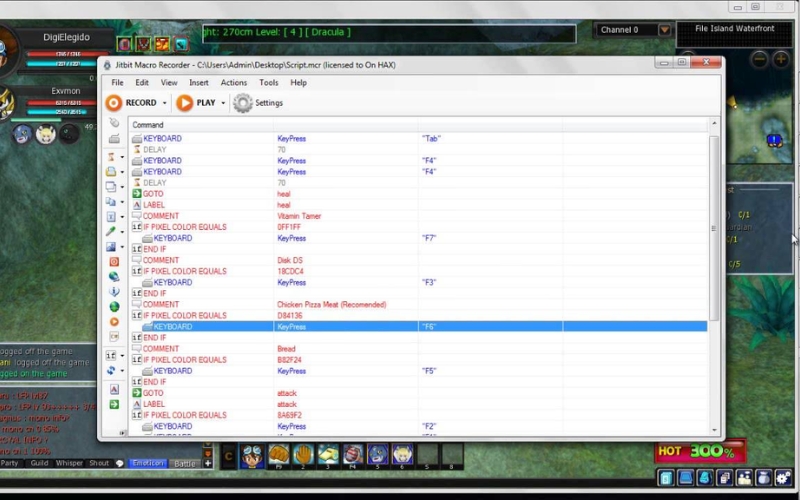Click the open hand skill icon
The height and width of the screenshot is (500, 800).
pyautogui.click(x=303, y=455)
